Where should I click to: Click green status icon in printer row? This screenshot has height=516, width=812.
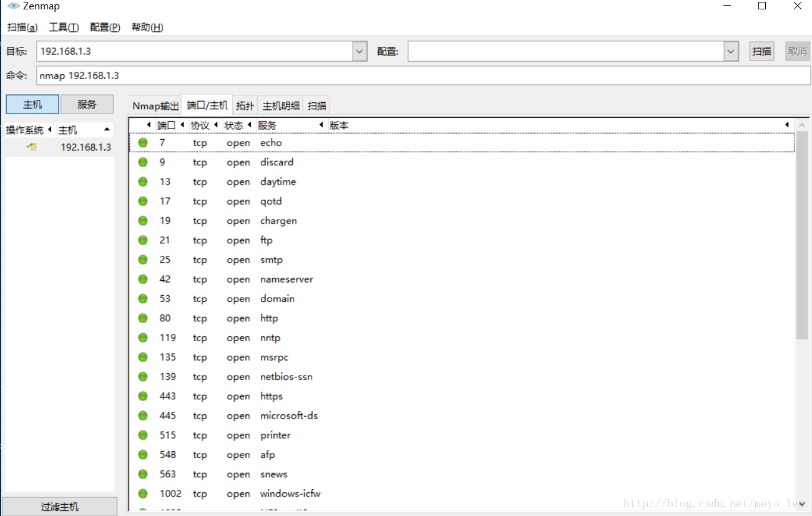143,435
